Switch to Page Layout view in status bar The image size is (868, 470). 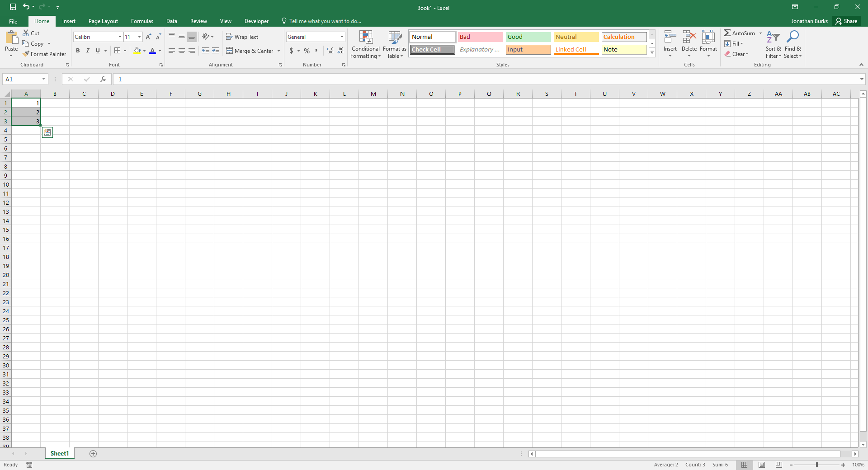point(762,465)
